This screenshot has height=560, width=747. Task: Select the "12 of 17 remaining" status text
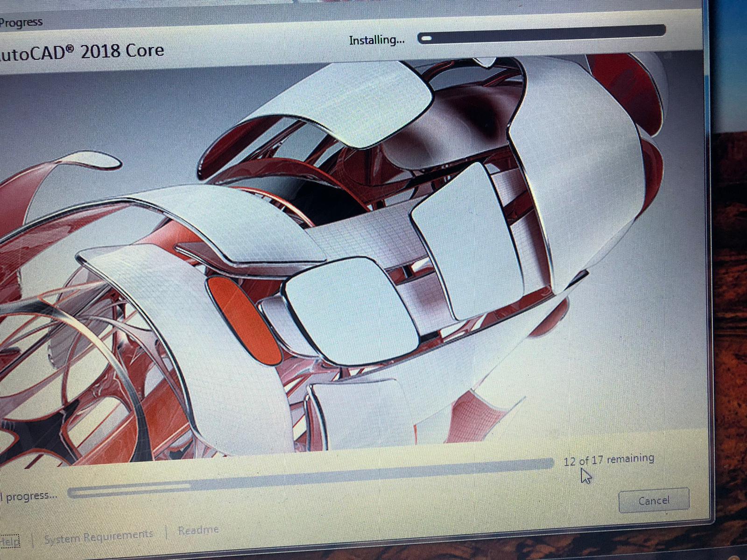(x=609, y=460)
